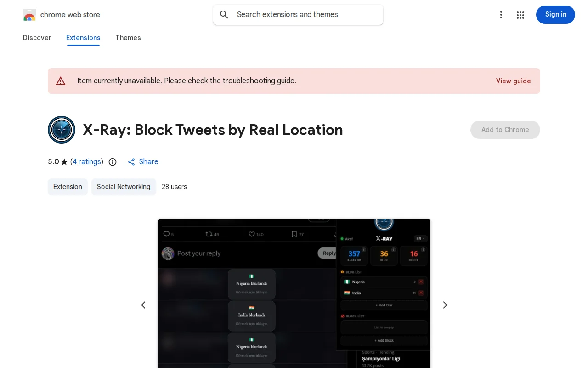Open the Themes tab
Screen dimensions: 588x368
pyautogui.click(x=128, y=38)
